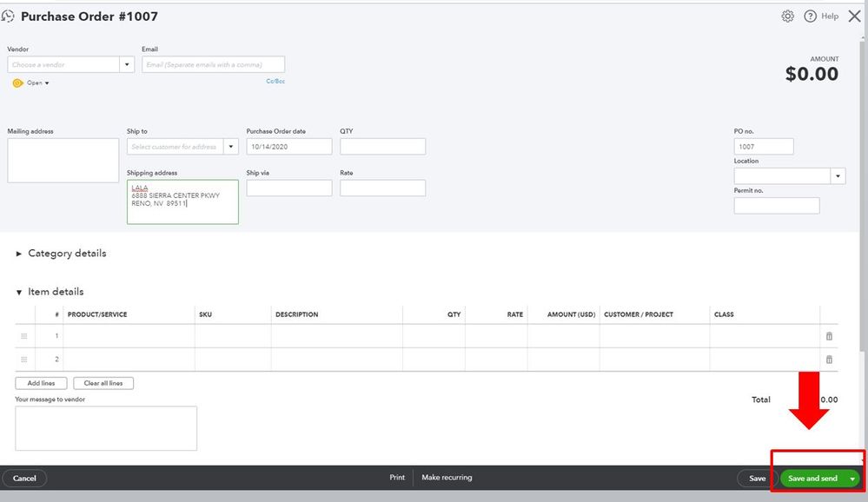This screenshot has width=868, height=502.
Task: Focus the Select customer for address field
Action: tap(176, 147)
